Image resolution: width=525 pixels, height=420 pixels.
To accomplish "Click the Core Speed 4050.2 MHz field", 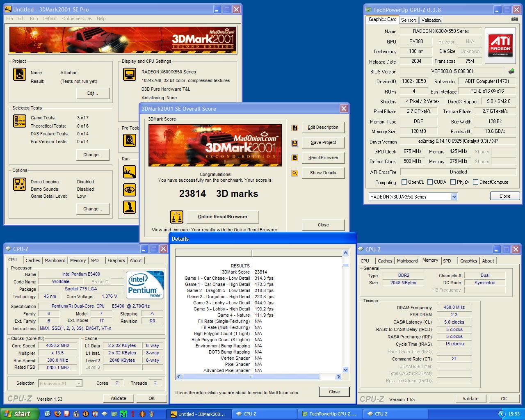I will click(57, 345).
